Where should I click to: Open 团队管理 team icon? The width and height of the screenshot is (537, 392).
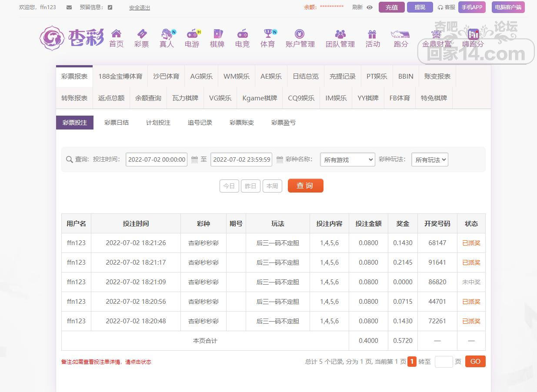pyautogui.click(x=340, y=34)
